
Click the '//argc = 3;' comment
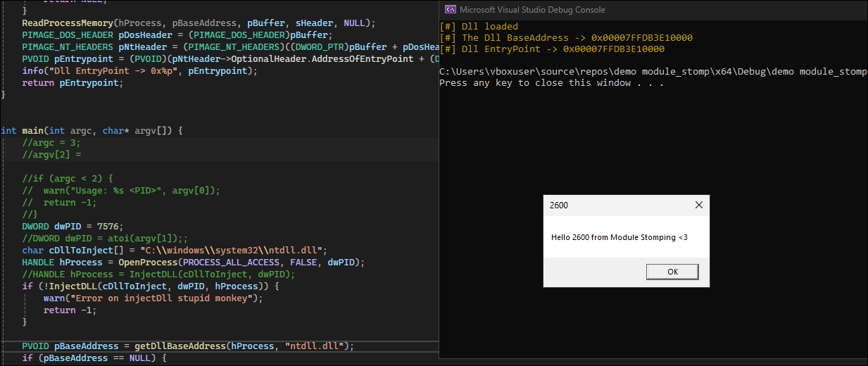pyautogui.click(x=51, y=143)
